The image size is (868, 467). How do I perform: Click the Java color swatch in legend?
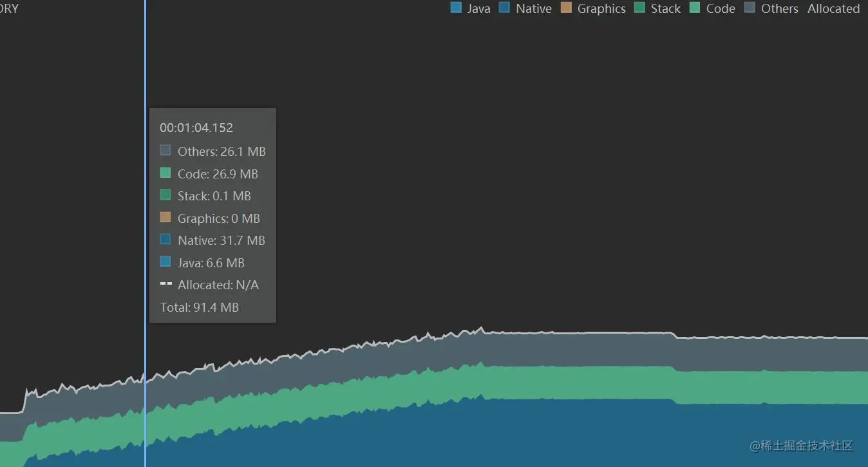pos(456,8)
